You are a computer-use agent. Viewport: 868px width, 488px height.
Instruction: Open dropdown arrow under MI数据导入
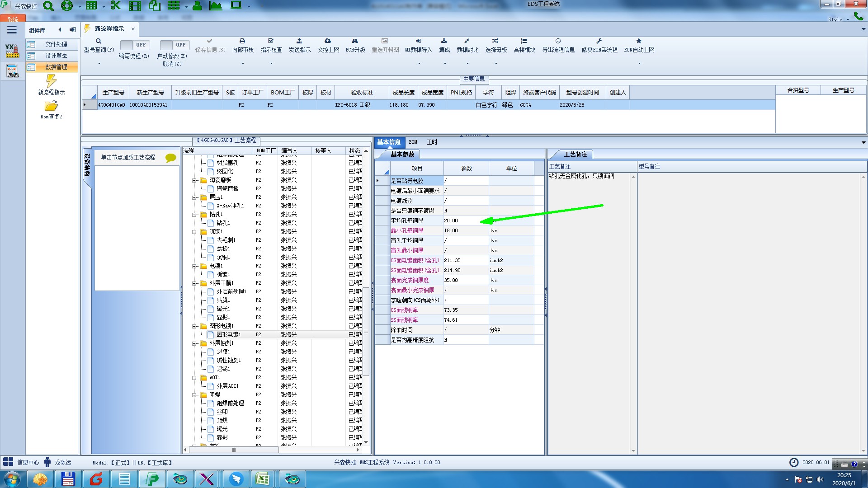tap(419, 64)
